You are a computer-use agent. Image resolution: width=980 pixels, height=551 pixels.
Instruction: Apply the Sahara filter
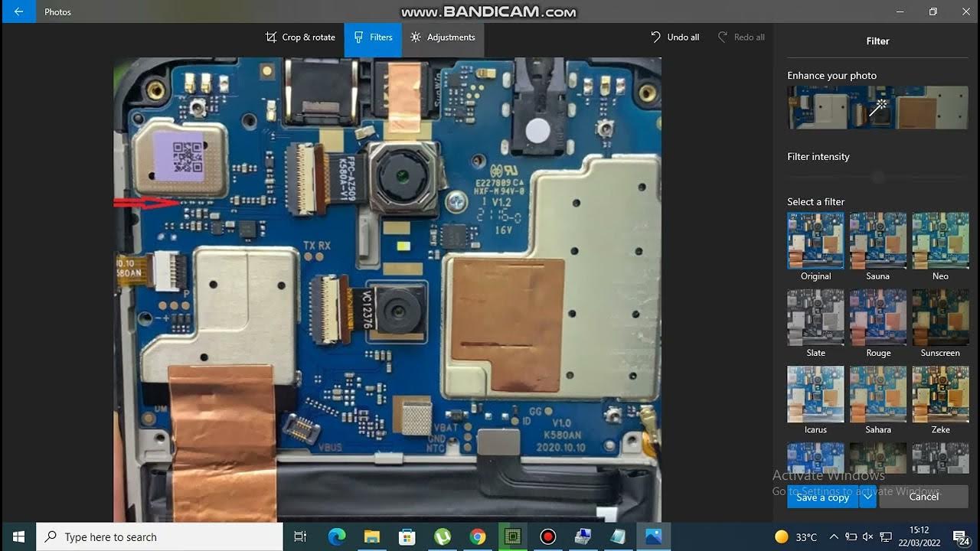click(x=878, y=393)
